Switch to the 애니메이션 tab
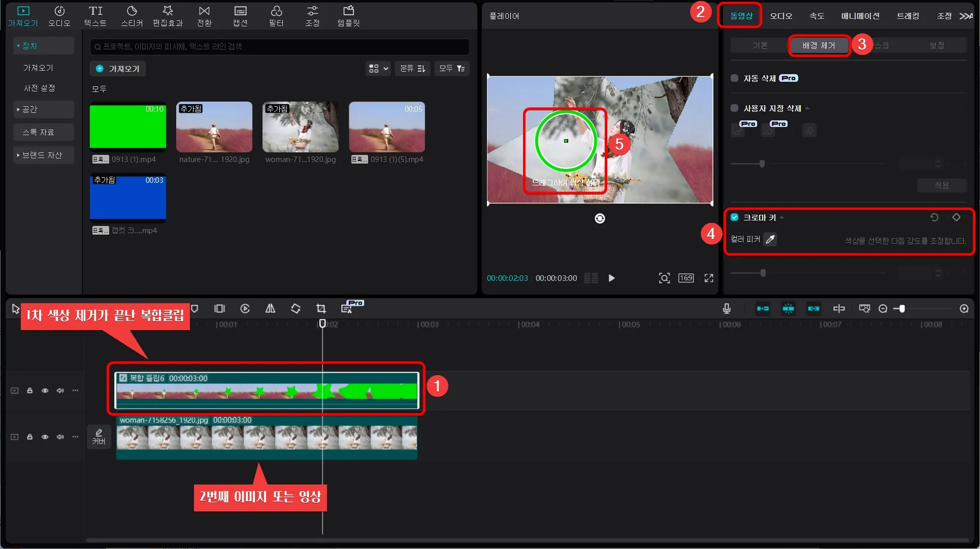This screenshot has height=549, width=980. (860, 16)
